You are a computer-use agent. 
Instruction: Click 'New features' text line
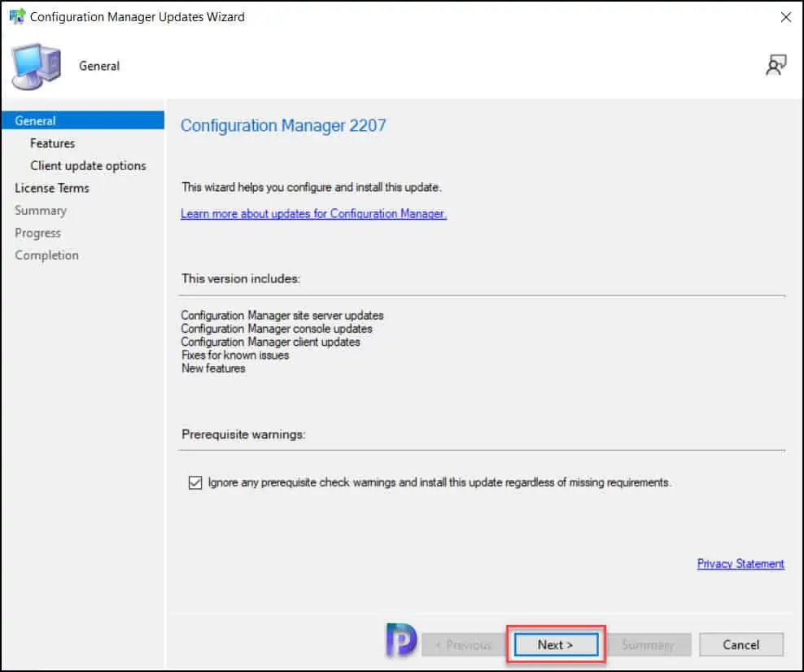point(213,369)
